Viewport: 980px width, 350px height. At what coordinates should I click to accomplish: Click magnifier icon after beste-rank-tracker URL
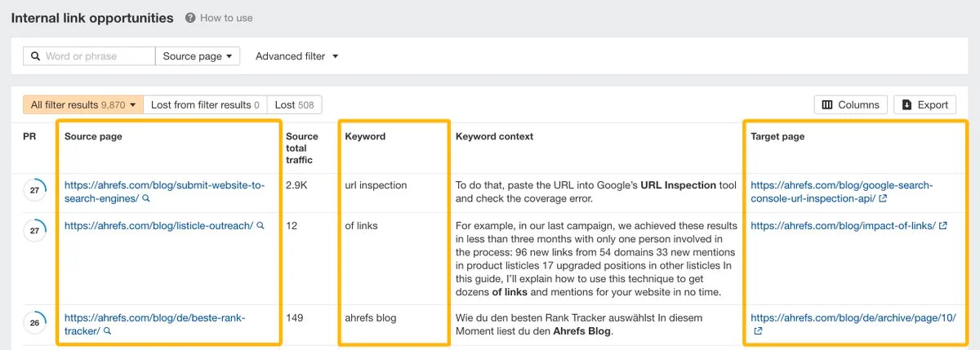107,331
